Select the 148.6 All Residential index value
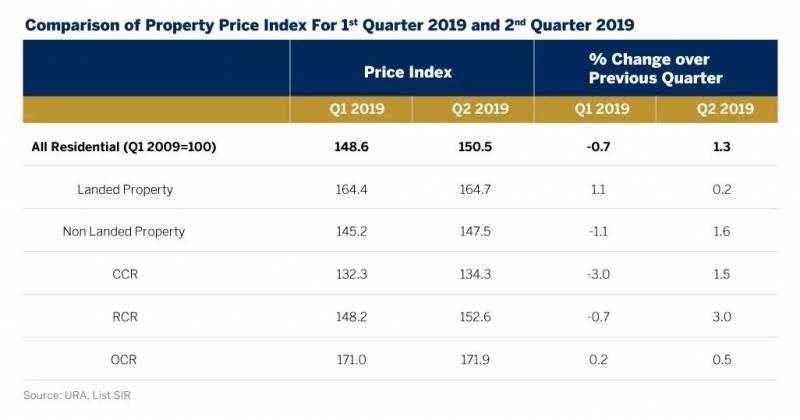This screenshot has height=420, width=800. pos(351,147)
